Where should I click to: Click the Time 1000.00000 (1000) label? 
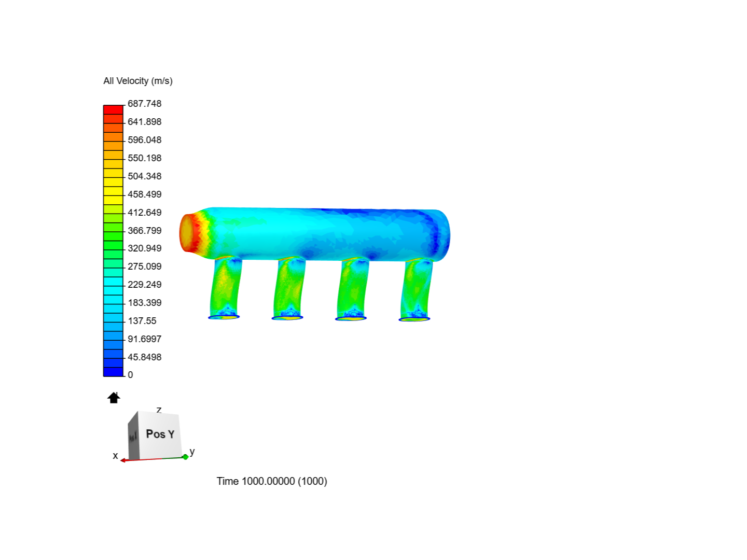(x=272, y=481)
